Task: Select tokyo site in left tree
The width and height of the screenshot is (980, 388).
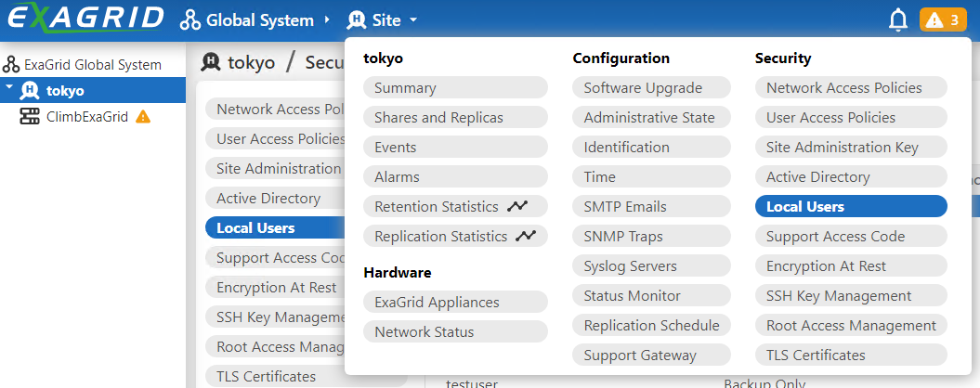Action: coord(93,91)
